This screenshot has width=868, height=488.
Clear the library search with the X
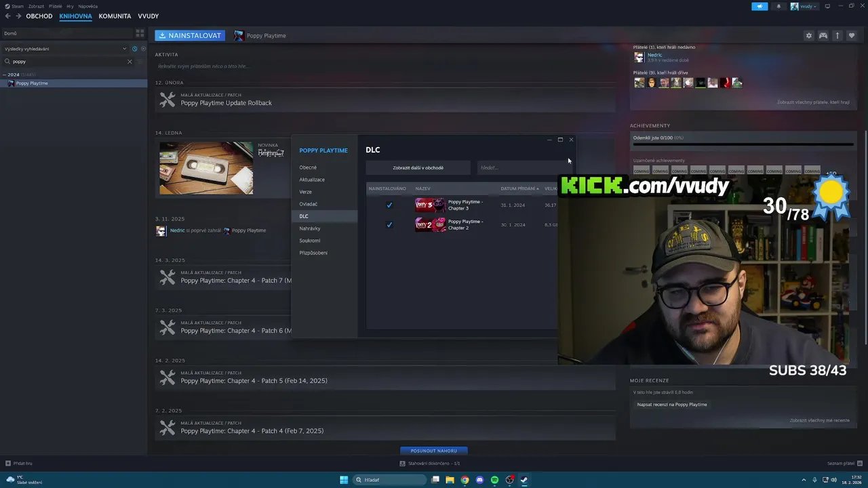pyautogui.click(x=130, y=62)
